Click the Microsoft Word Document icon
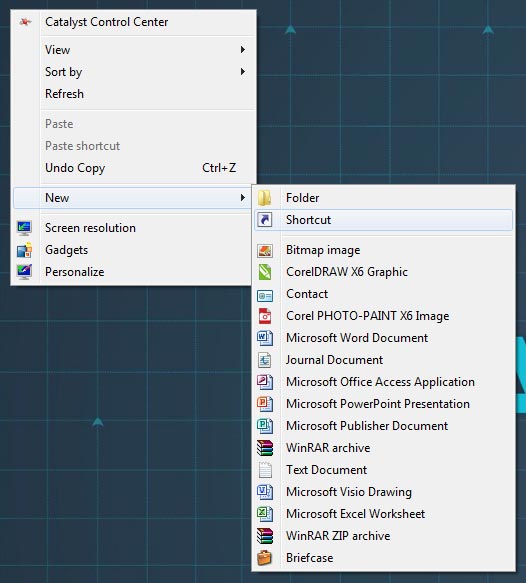The image size is (526, 583). (x=265, y=338)
